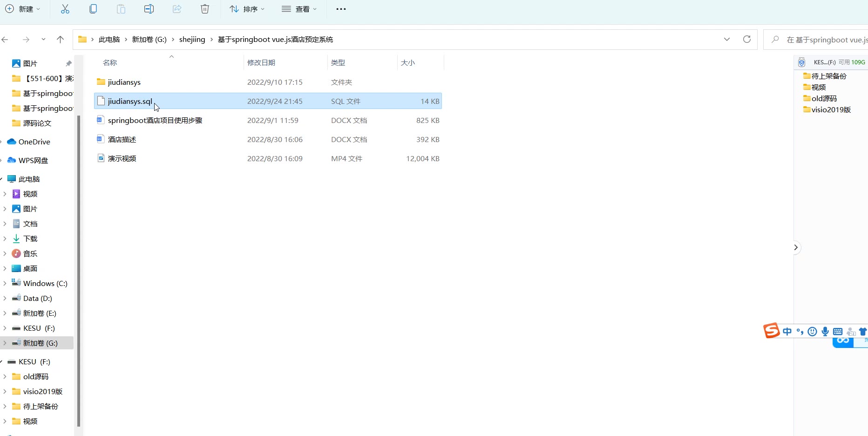Open the 查看 (View) dropdown
868x436 pixels.
(x=299, y=9)
